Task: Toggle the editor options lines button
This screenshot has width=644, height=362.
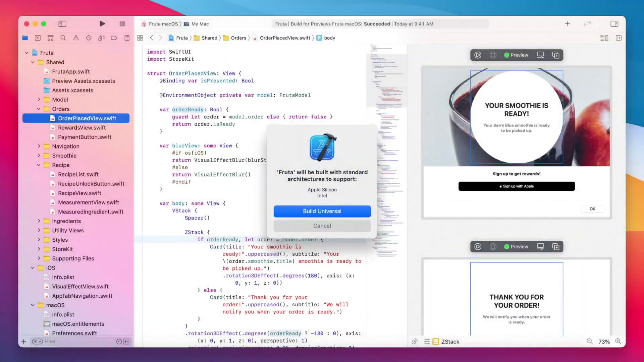Action: coord(604,38)
